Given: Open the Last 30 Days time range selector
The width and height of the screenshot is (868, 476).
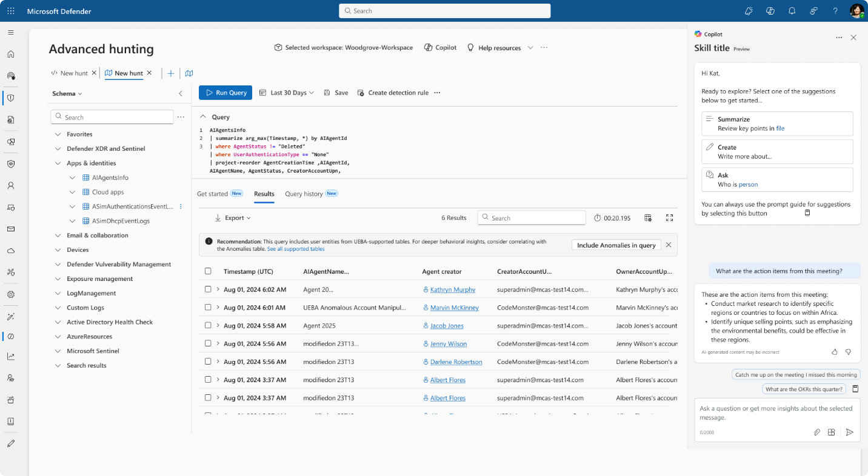Looking at the screenshot, I should pyautogui.click(x=286, y=92).
